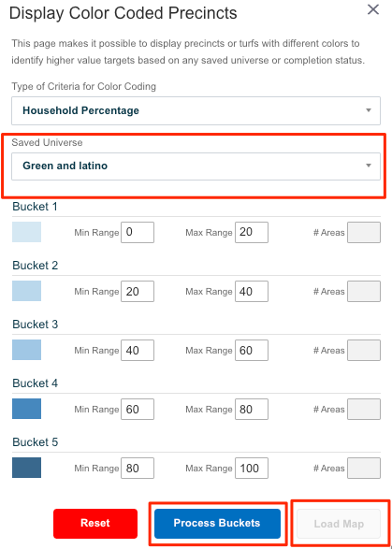
Task: Edit the Bucket 5 Max Range of 100
Action: (252, 469)
